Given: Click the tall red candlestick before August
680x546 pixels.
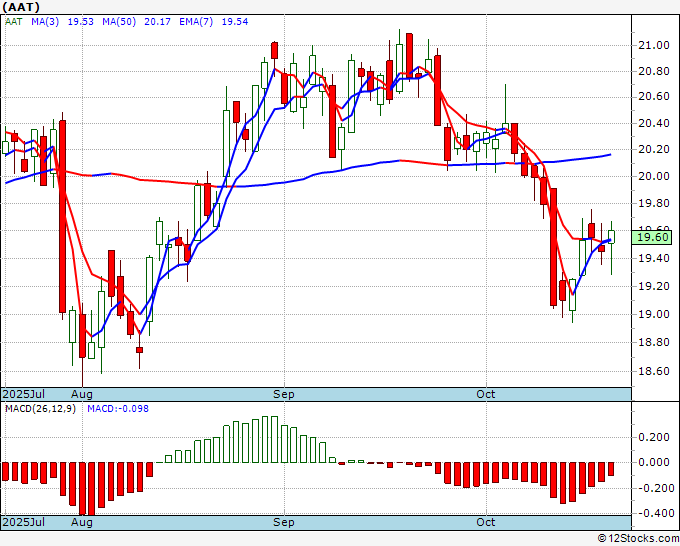Looking at the screenshot, I should point(62,216).
